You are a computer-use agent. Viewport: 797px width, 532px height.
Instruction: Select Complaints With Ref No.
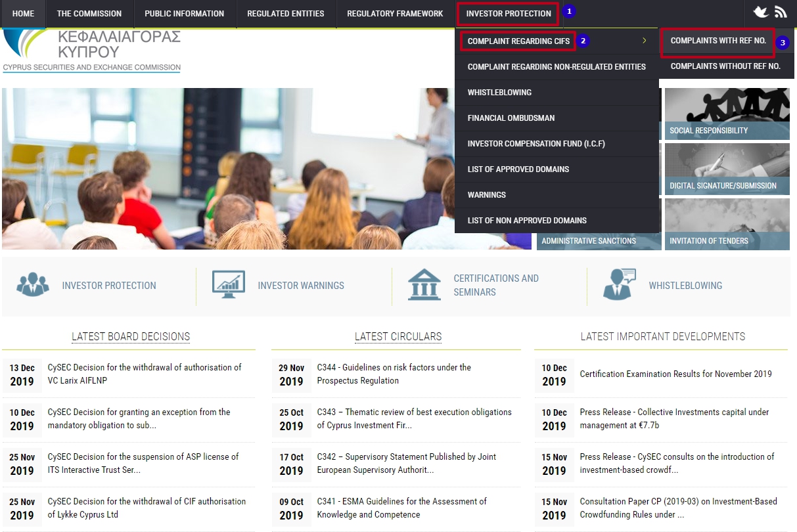[717, 41]
